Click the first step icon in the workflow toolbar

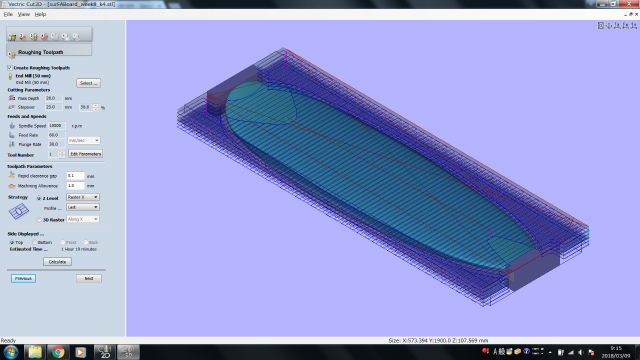12,37
